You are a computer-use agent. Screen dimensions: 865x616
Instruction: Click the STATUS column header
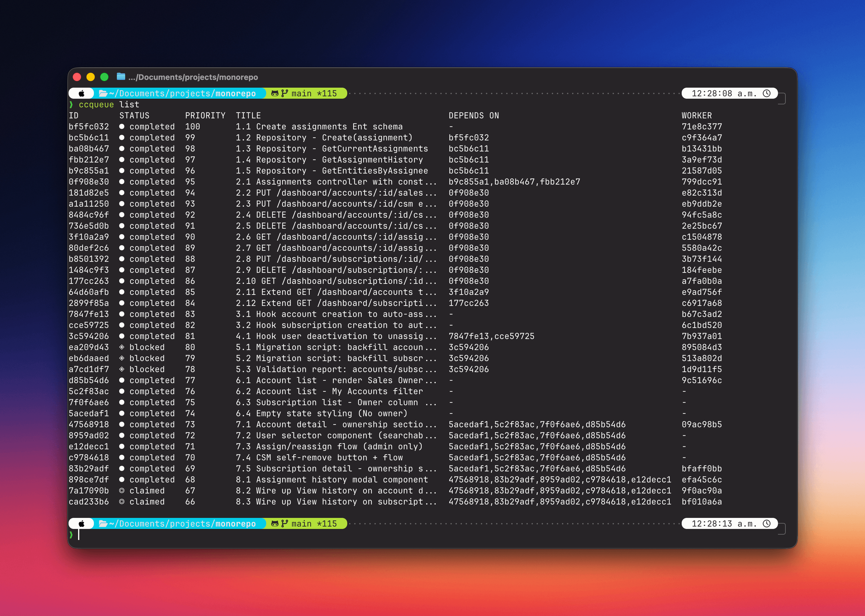click(x=134, y=115)
